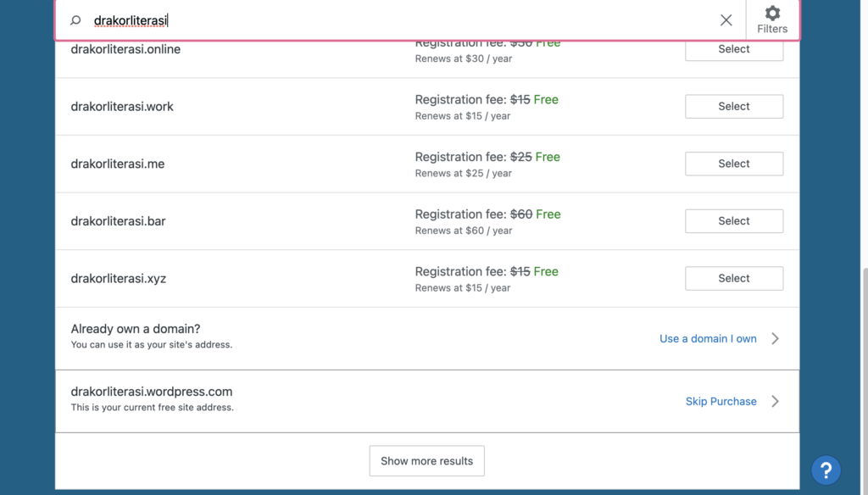The height and width of the screenshot is (495, 868).
Task: Open the blue help question mark
Action: click(826, 470)
